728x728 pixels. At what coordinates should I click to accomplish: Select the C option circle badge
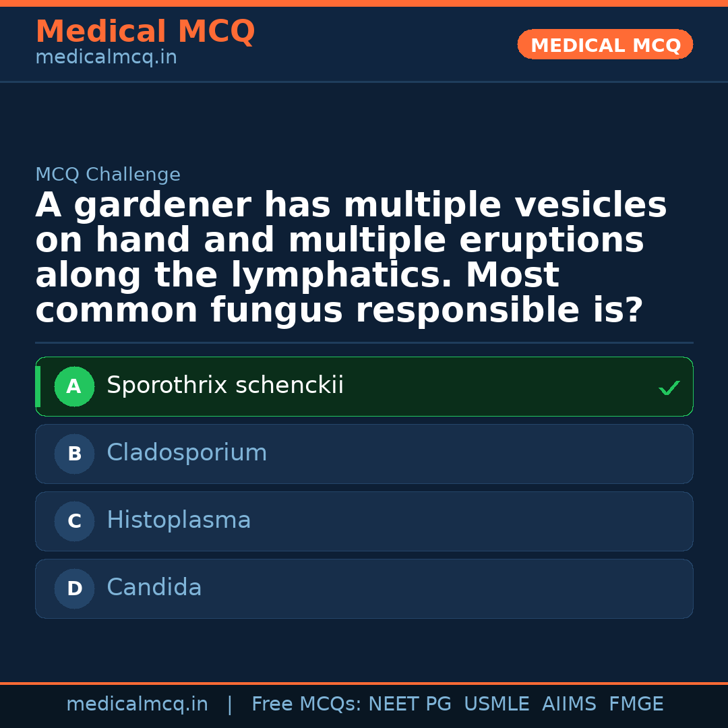[x=74, y=522]
